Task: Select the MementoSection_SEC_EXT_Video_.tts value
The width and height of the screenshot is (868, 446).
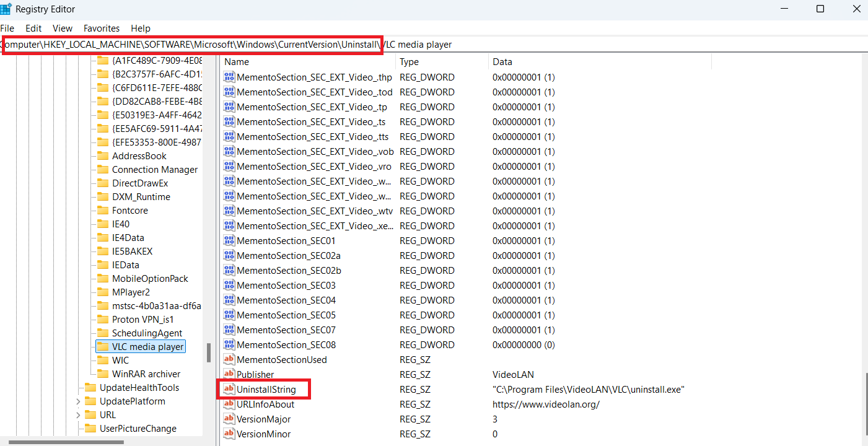Action: (x=313, y=137)
